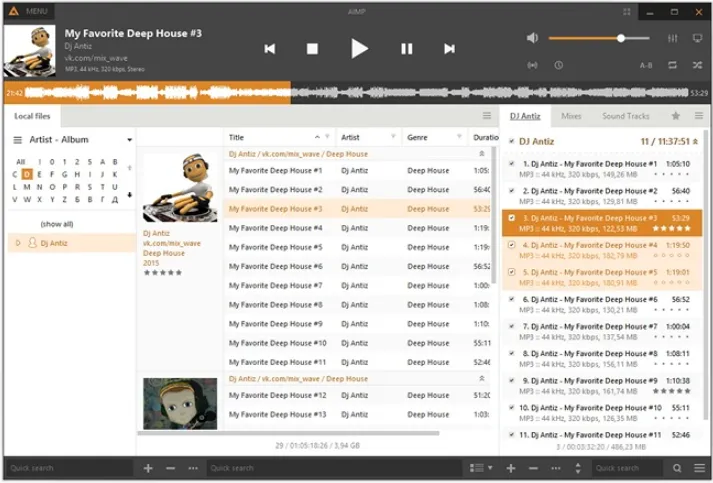Open playlist misc ellipsis icon

click(556, 468)
